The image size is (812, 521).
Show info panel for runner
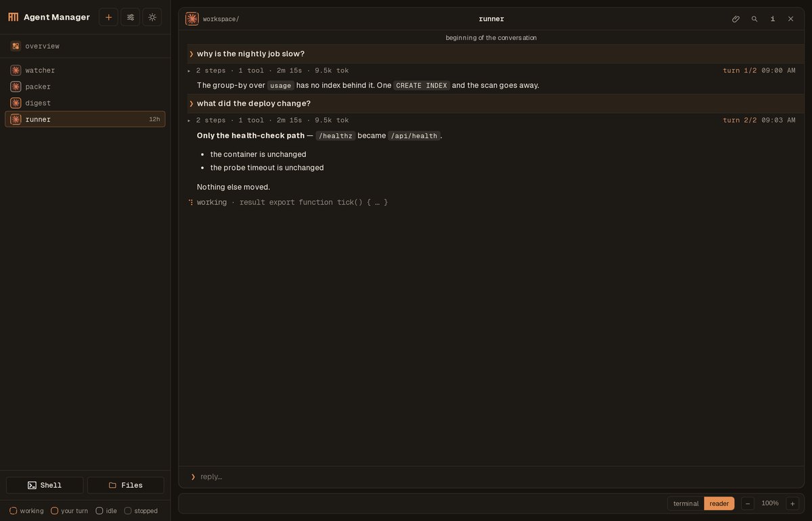(x=773, y=19)
